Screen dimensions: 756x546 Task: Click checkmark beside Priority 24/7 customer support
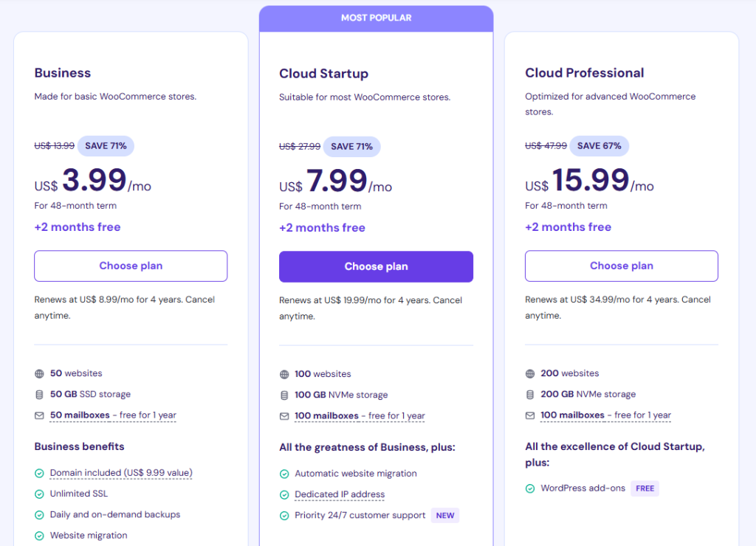(x=284, y=516)
